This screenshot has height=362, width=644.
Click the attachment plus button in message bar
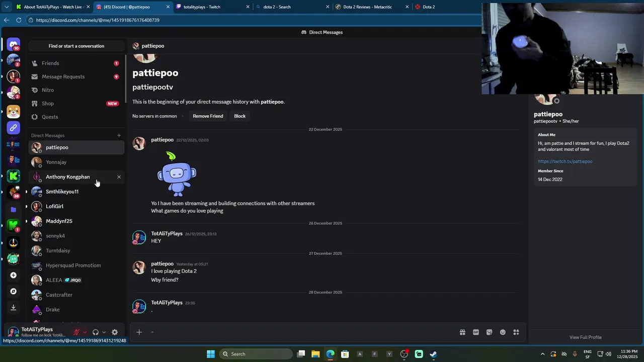pyautogui.click(x=139, y=332)
